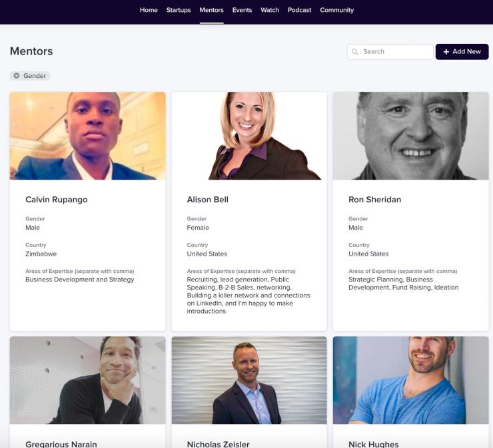Click the Alison Bell name link

coord(207,200)
